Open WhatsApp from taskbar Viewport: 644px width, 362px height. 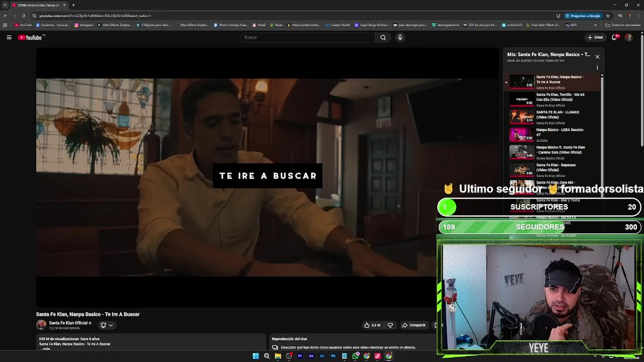pos(355,356)
